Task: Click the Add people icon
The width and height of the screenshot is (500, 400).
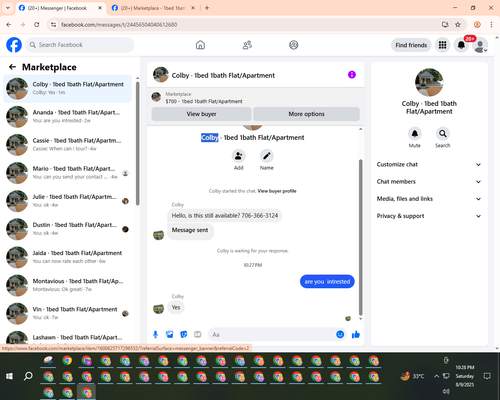Action: [239, 156]
